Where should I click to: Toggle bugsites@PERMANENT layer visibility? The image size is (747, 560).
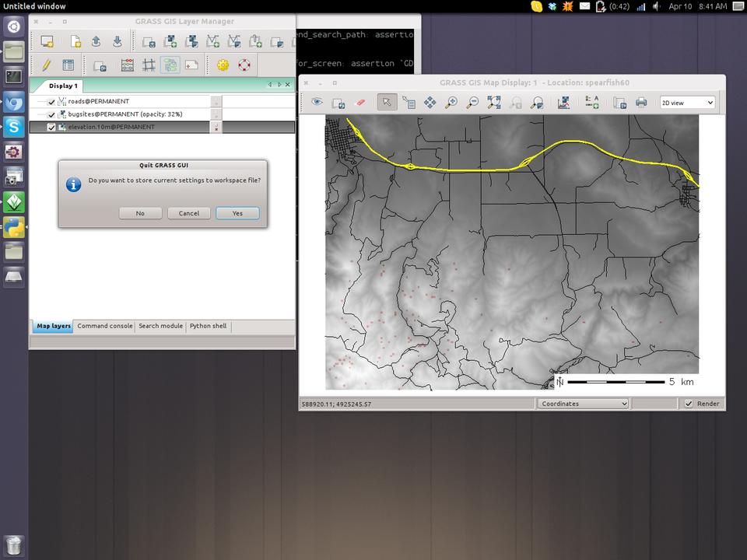tap(51, 114)
